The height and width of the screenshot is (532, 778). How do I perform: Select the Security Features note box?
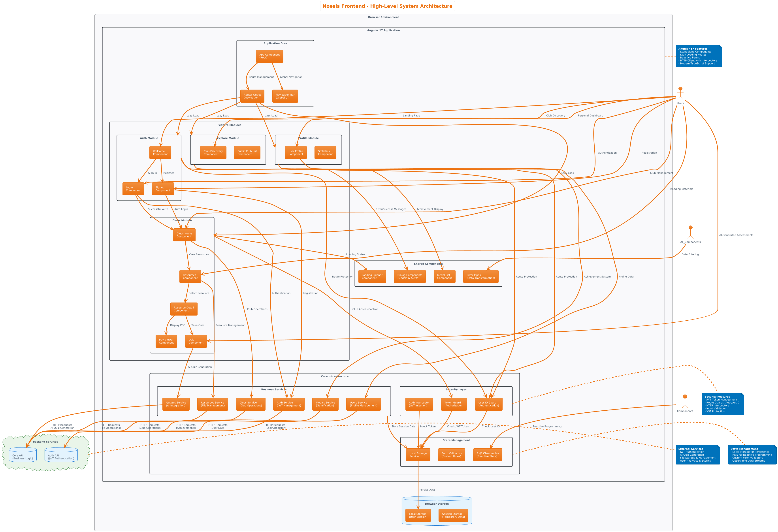point(723,404)
